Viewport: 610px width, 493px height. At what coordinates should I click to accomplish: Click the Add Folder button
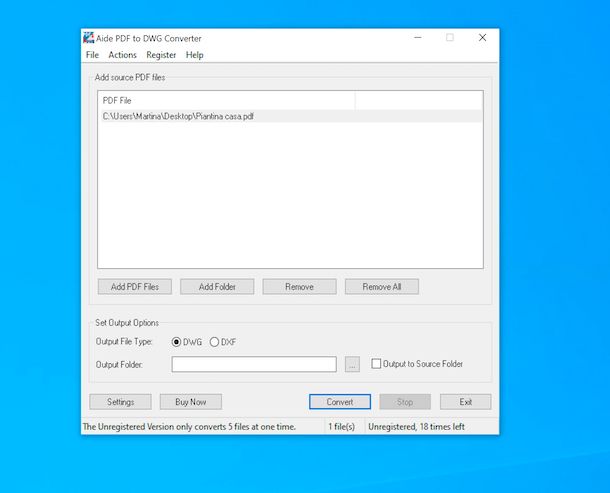(217, 287)
